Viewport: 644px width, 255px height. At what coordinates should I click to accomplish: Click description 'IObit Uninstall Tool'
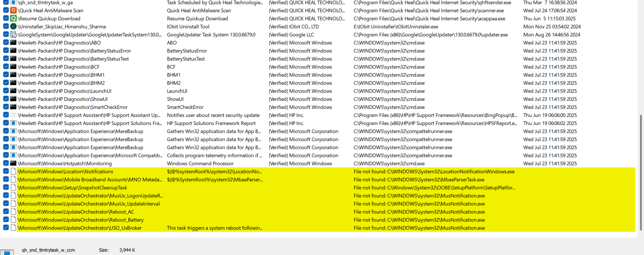[188, 26]
